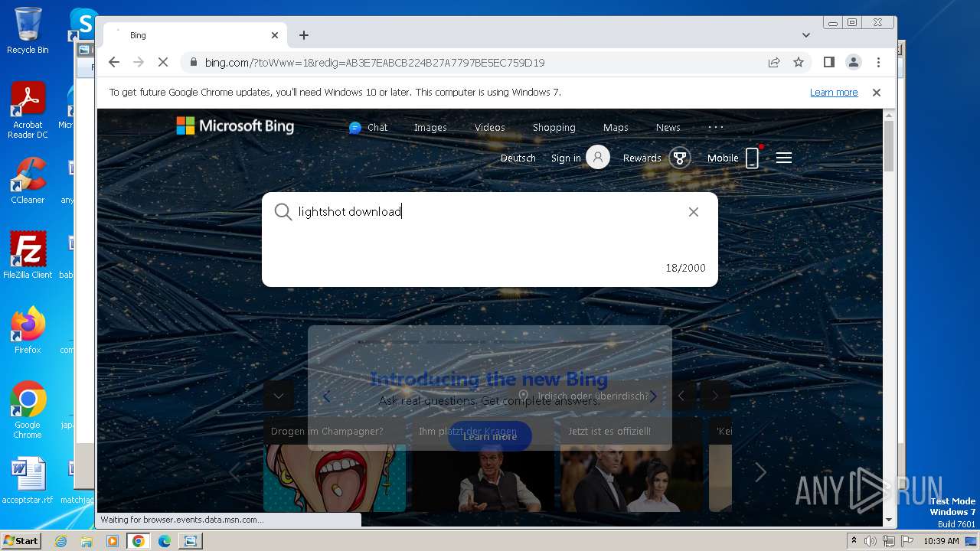Launch FileZilla Client from the desktop

(28, 255)
